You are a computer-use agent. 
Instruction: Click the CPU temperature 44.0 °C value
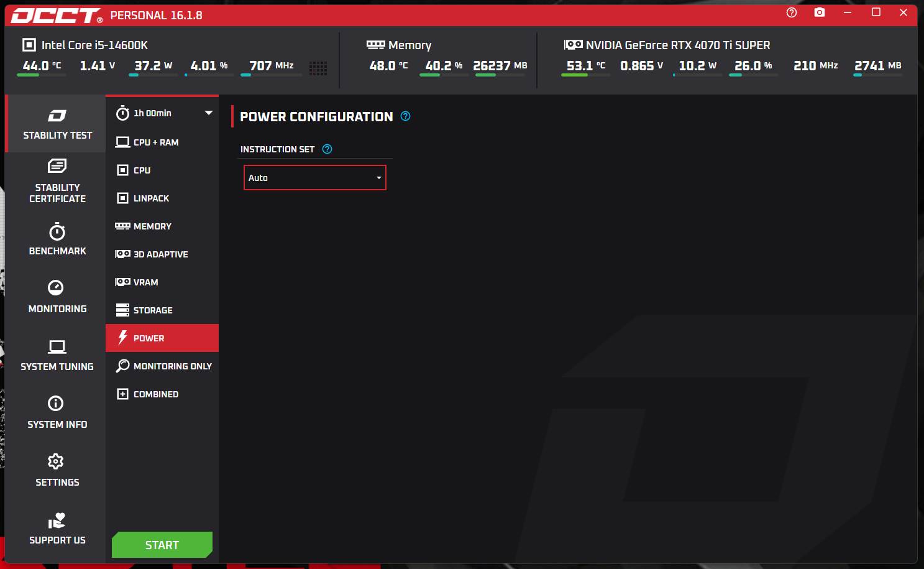[42, 65]
